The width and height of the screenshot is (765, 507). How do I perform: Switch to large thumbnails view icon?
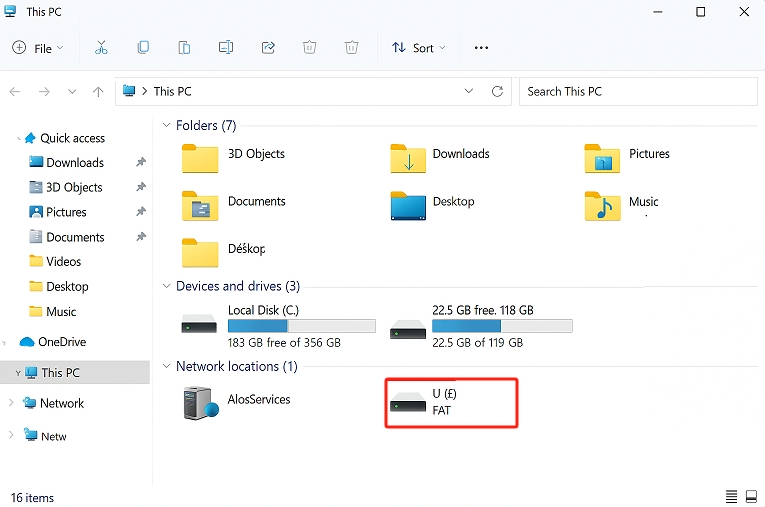point(751,497)
